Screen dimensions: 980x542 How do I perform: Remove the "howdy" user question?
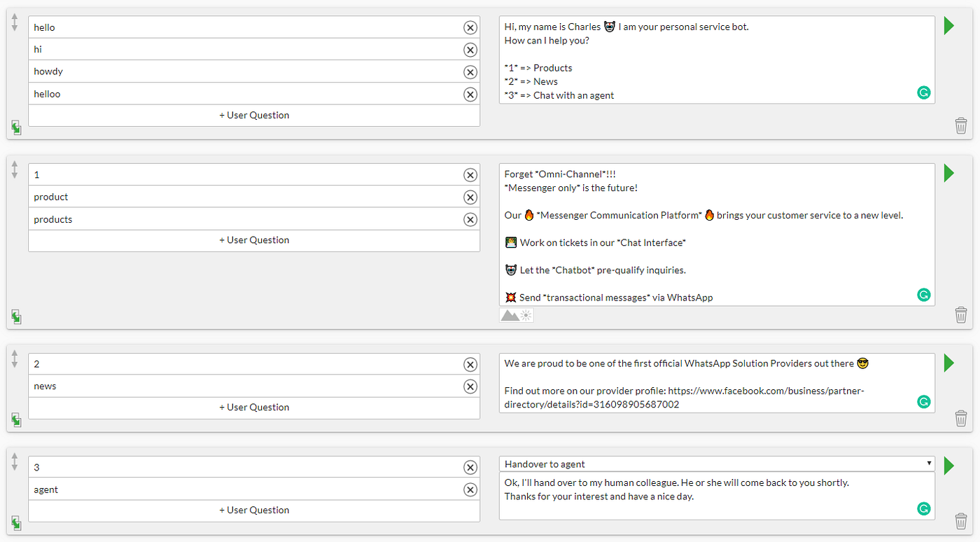(x=470, y=72)
